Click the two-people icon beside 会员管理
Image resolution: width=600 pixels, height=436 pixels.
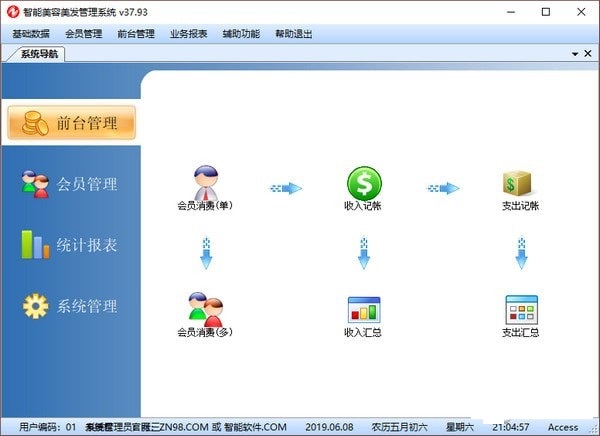[35, 184]
